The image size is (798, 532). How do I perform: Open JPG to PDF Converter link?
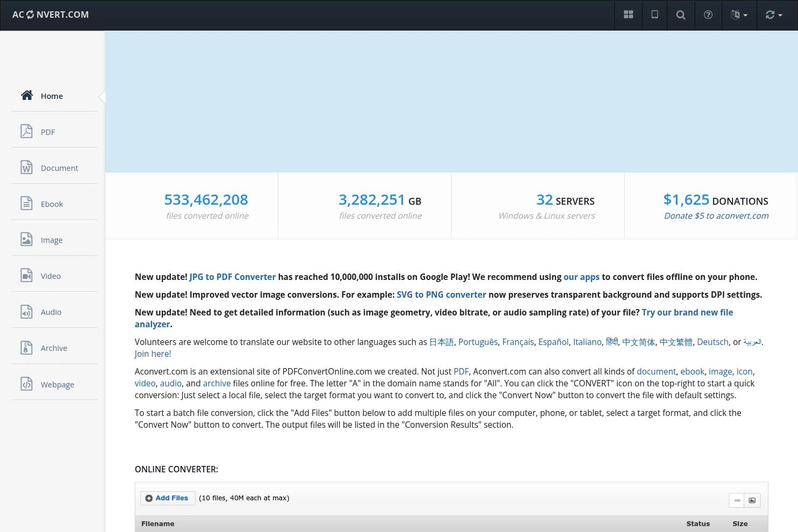tap(232, 277)
